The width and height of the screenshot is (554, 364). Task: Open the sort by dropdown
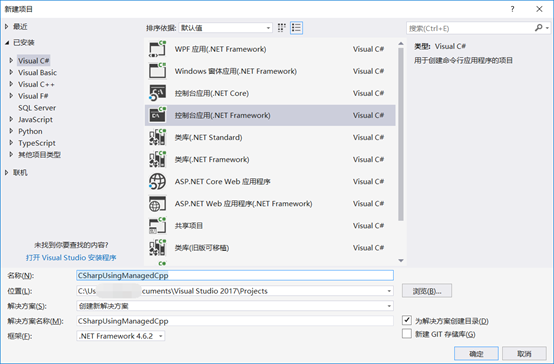(x=225, y=28)
